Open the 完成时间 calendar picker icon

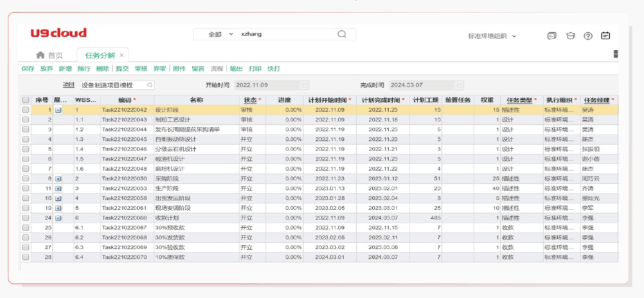459,85
